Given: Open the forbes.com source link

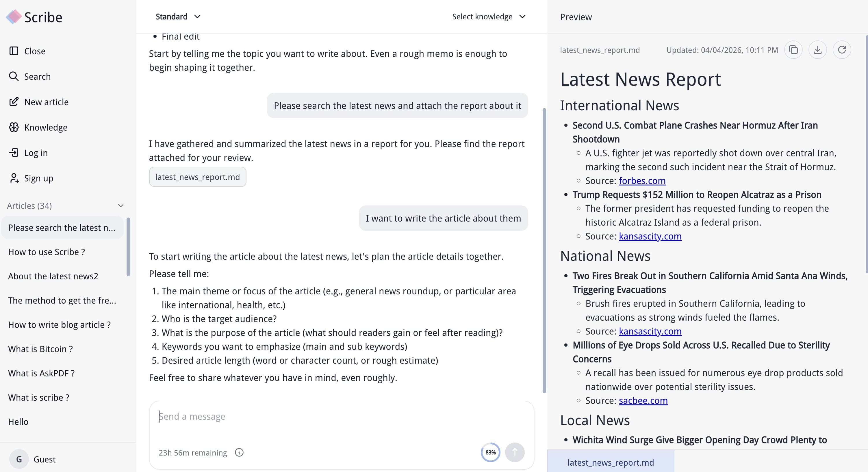Looking at the screenshot, I should (642, 181).
